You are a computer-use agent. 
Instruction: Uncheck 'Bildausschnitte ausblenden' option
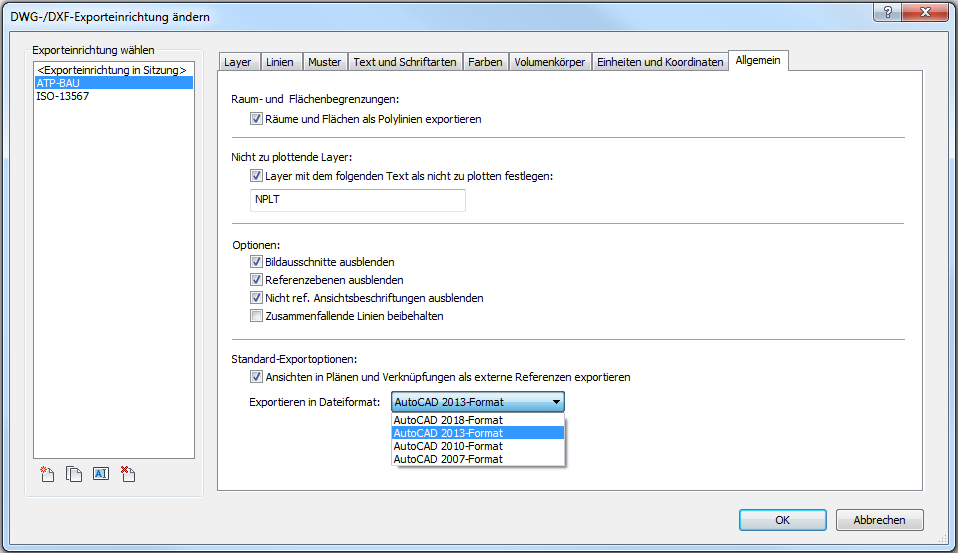tap(257, 262)
